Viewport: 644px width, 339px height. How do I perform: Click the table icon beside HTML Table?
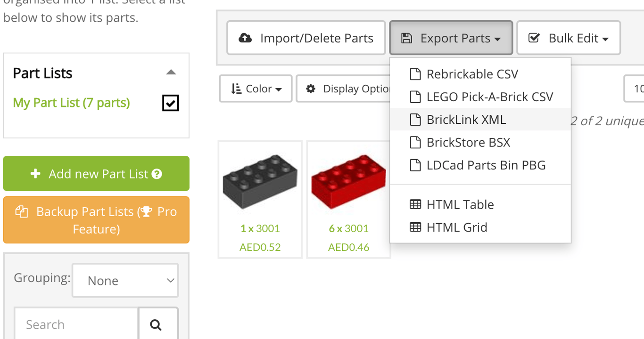point(415,204)
